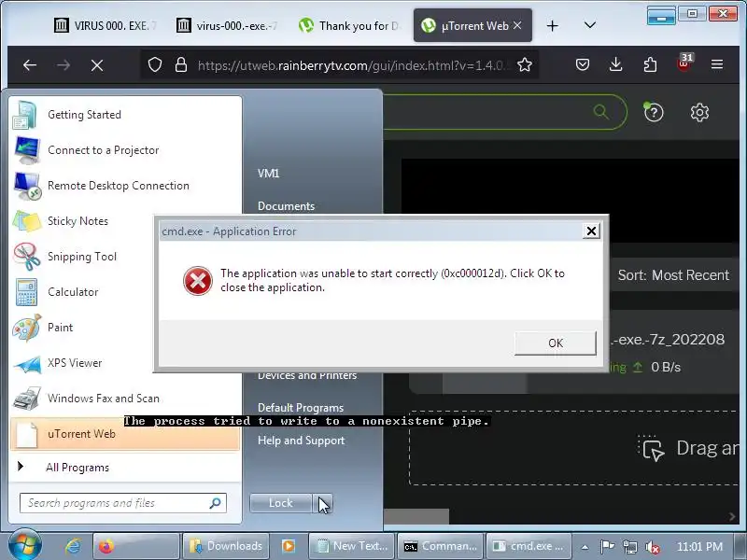Open Downloads folder taskbar button
This screenshot has height=560, width=747.
pos(226,546)
